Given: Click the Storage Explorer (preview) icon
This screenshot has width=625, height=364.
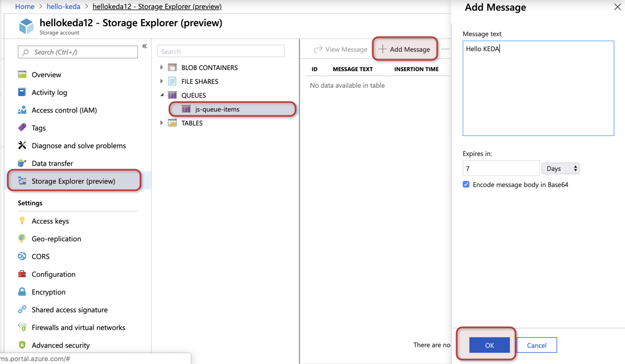Looking at the screenshot, I should coord(22,181).
